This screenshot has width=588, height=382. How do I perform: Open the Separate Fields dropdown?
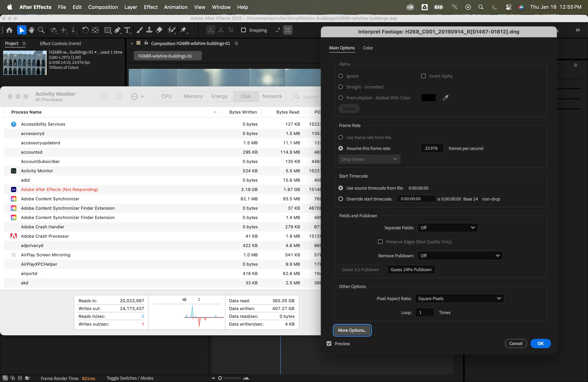click(x=447, y=228)
